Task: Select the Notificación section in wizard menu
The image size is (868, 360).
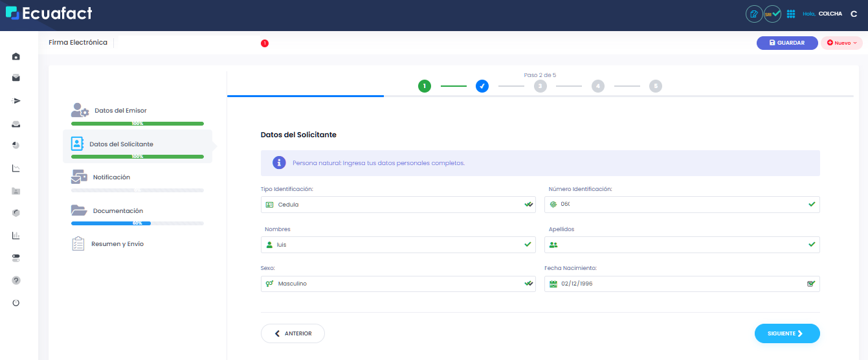Action: 111,177
